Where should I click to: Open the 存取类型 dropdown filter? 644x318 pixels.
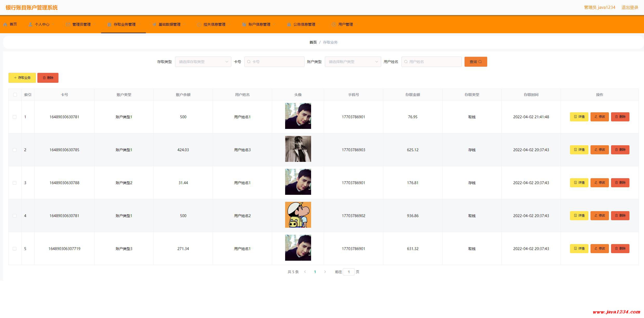[203, 62]
